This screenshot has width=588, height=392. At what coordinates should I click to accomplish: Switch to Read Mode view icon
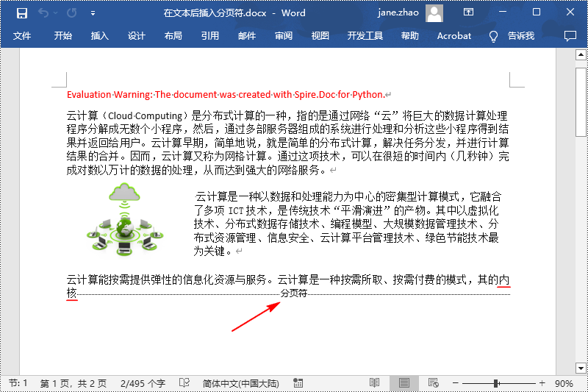click(374, 382)
